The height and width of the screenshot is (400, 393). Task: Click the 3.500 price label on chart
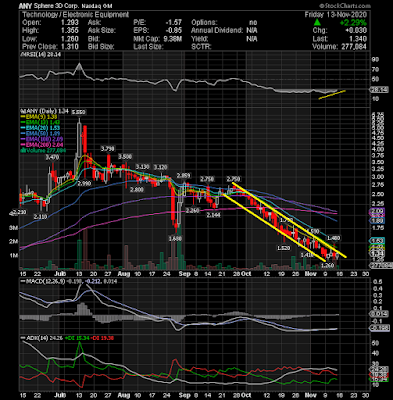click(x=126, y=156)
